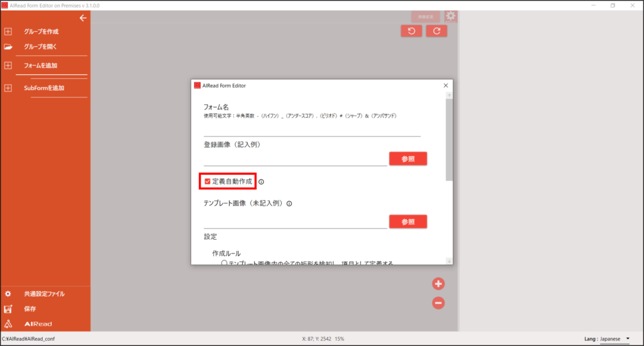Open 共通設定ファイル settings
The height and width of the screenshot is (346, 644).
point(45,294)
